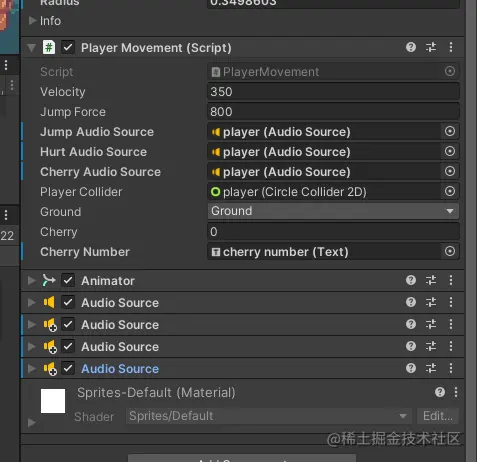Open three-dot menu for Player Movement script
The width and height of the screenshot is (477, 462).
pos(451,47)
